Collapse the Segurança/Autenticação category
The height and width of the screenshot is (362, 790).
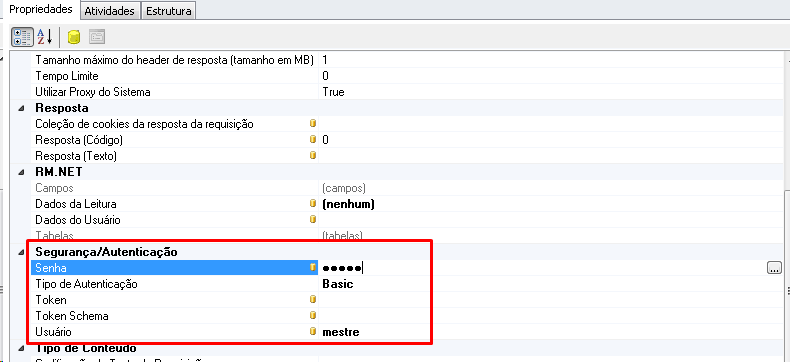21,252
